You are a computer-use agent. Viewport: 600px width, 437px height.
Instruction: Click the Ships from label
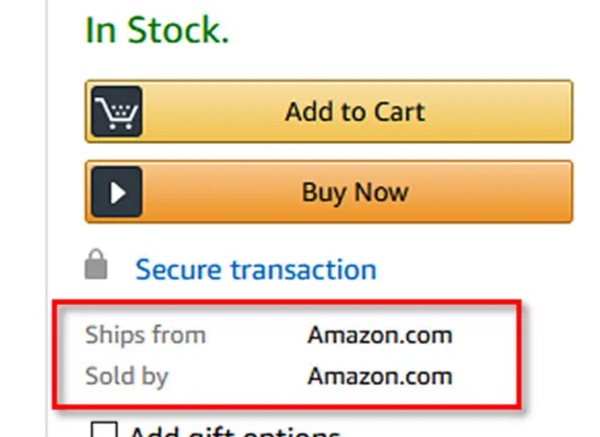click(x=145, y=335)
